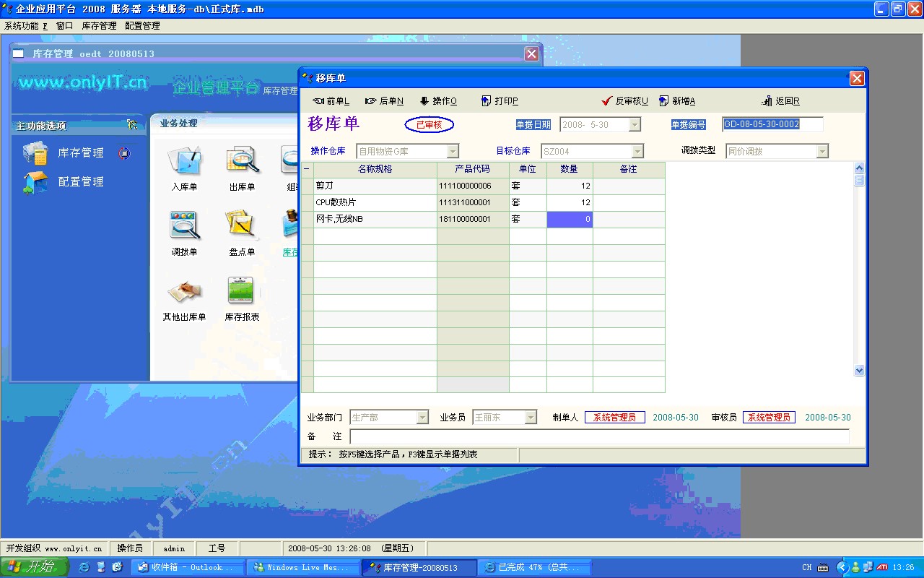
Task: Click 新增 to add a new document
Action: (x=677, y=101)
